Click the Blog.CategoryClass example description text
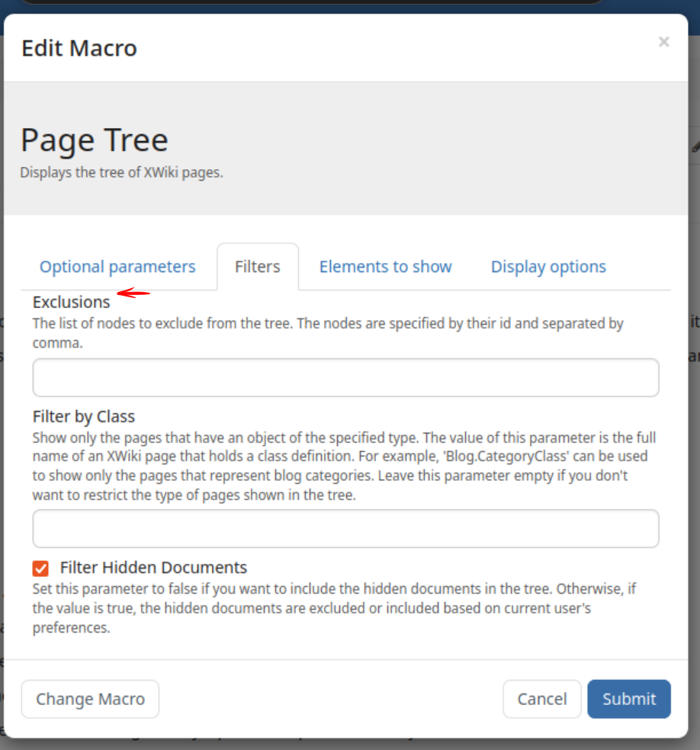 pyautogui.click(x=343, y=466)
